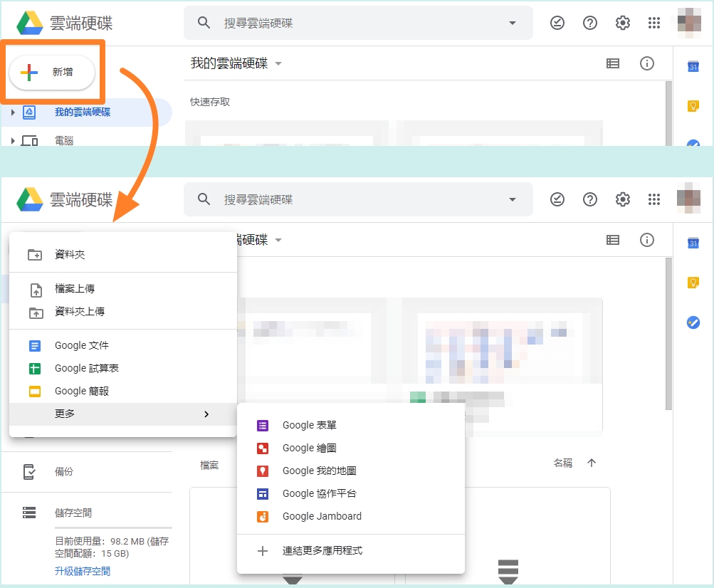This screenshot has width=714, height=588.
Task: Open the Google apps grid in the lower screenshot
Action: point(654,199)
